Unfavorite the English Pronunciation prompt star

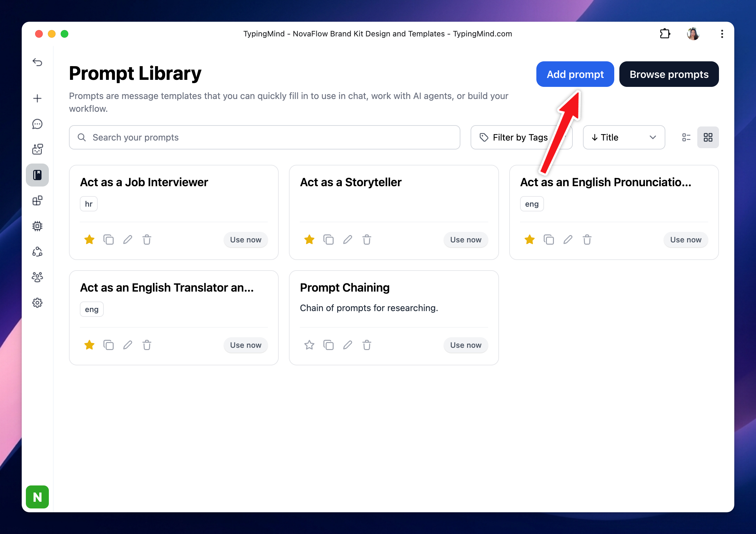coord(529,240)
